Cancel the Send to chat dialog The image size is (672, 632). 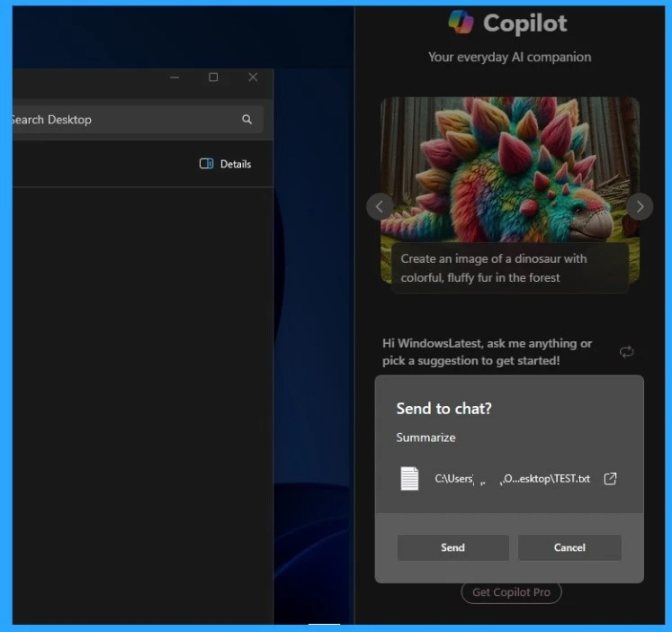pos(569,547)
